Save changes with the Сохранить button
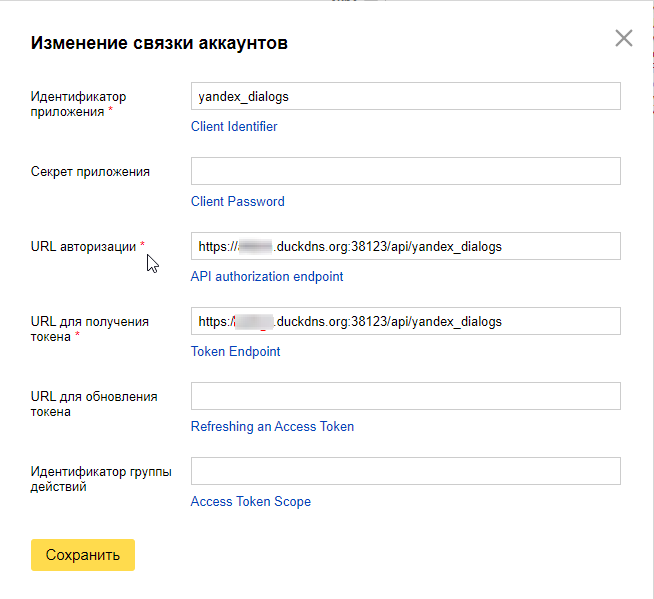This screenshot has width=654, height=599. [x=83, y=555]
